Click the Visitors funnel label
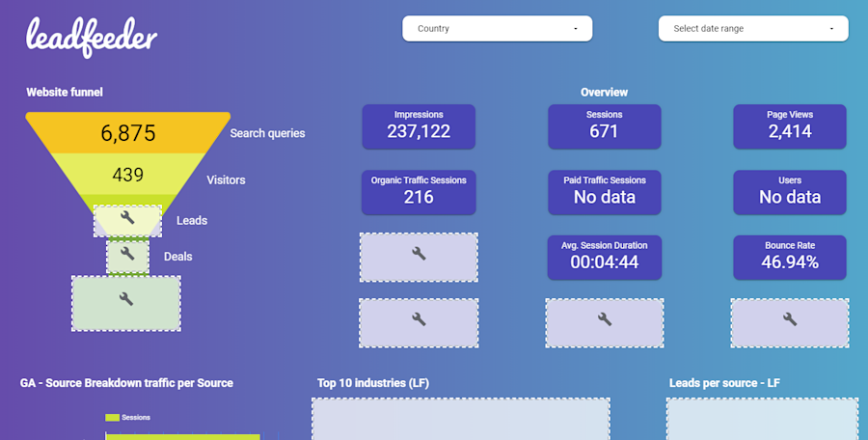 (226, 180)
